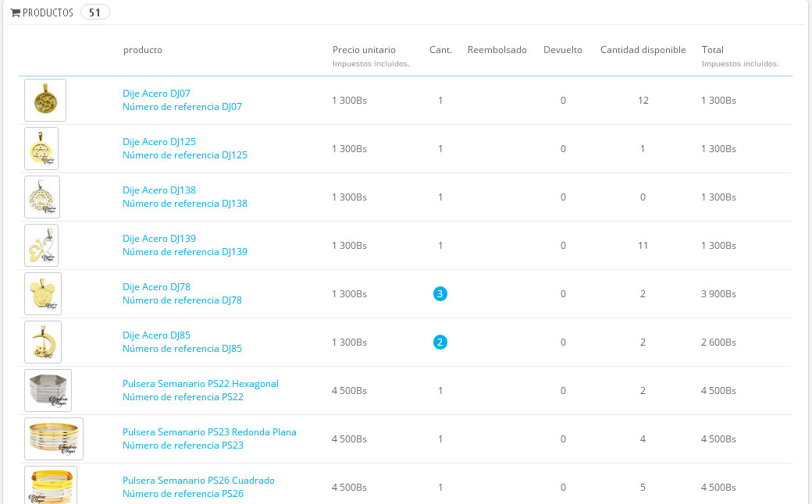Image resolution: width=812 pixels, height=504 pixels.
Task: Click the '2 600Bs' total for DJ85
Action: click(719, 342)
